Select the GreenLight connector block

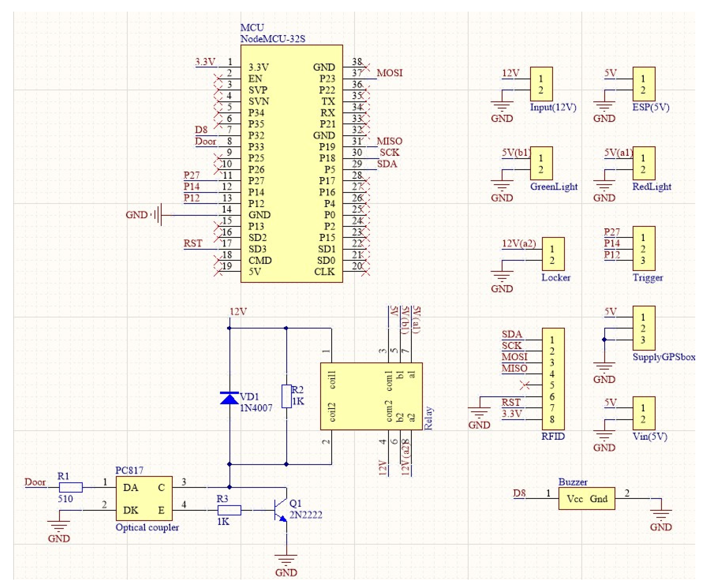[x=541, y=163]
